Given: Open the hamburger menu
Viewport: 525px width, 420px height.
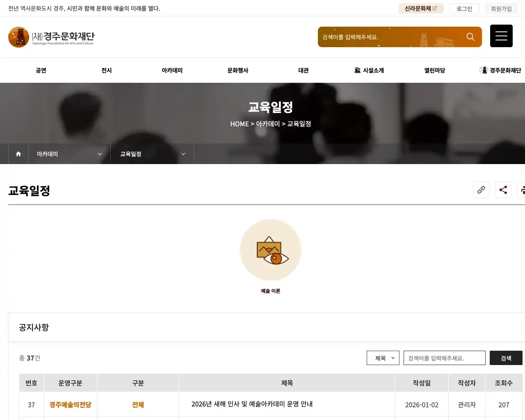Looking at the screenshot, I should [x=501, y=36].
